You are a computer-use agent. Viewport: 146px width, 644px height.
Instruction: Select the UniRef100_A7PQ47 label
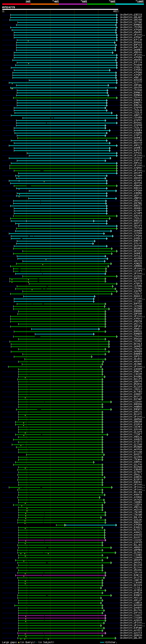coord(131,37)
